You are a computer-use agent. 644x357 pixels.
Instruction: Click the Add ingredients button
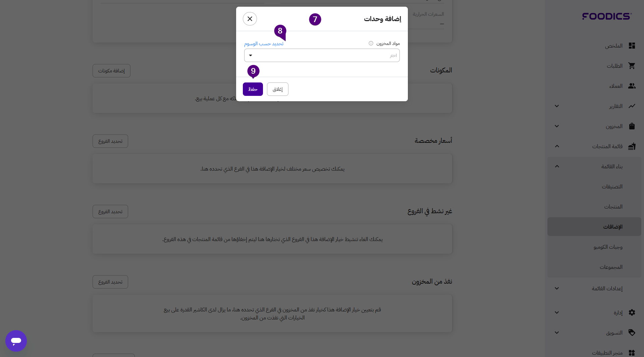pyautogui.click(x=111, y=71)
